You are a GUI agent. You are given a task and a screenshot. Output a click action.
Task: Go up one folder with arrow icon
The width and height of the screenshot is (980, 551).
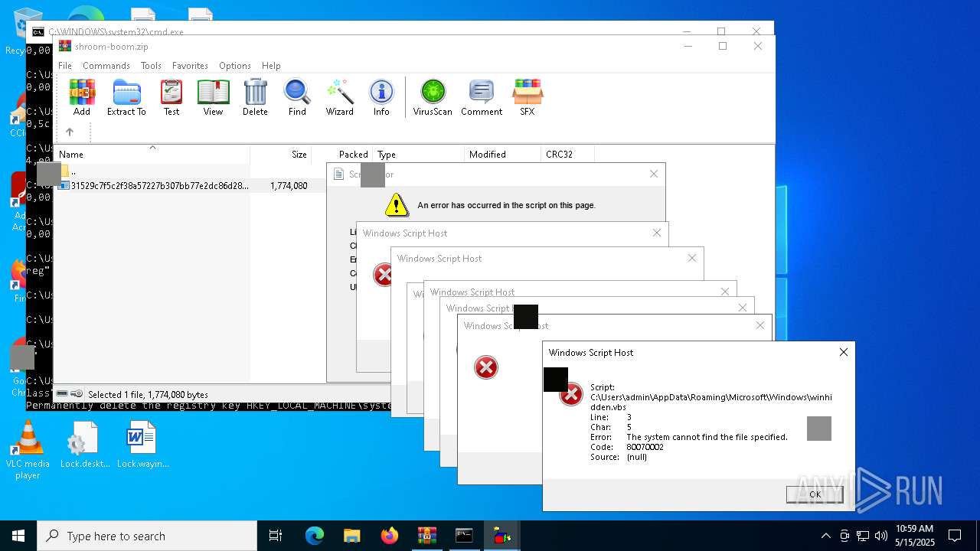(70, 132)
